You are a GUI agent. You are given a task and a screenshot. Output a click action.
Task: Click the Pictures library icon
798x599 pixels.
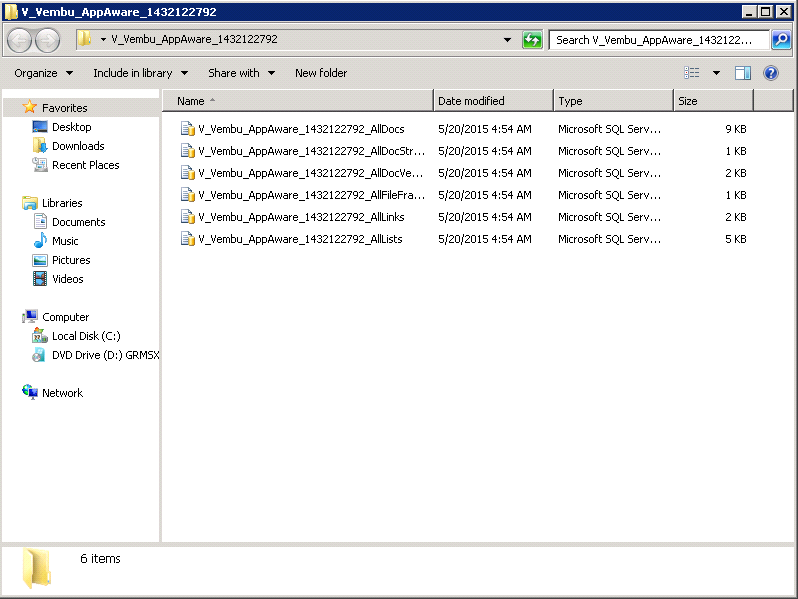coord(40,260)
